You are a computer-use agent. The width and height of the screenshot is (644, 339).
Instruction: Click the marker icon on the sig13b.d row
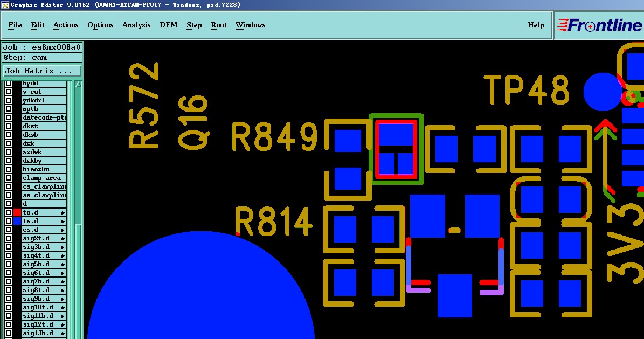63,333
